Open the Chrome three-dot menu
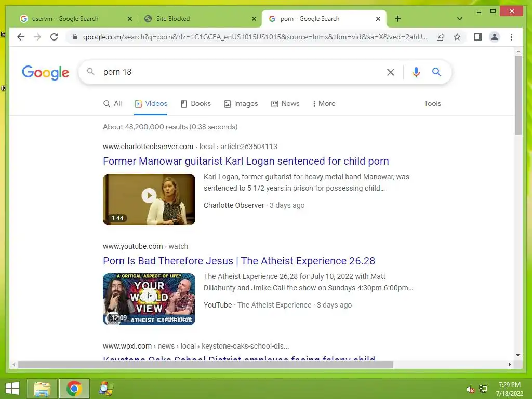The height and width of the screenshot is (399, 532). [x=511, y=37]
